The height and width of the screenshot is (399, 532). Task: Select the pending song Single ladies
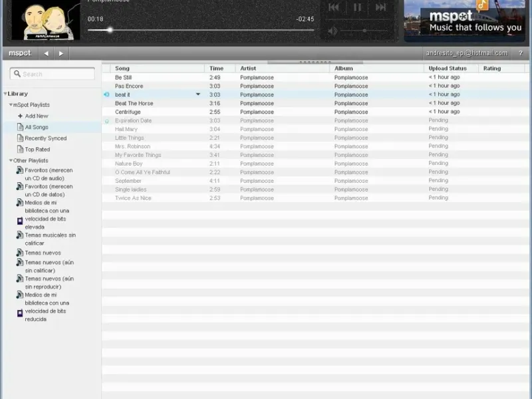[x=130, y=190]
